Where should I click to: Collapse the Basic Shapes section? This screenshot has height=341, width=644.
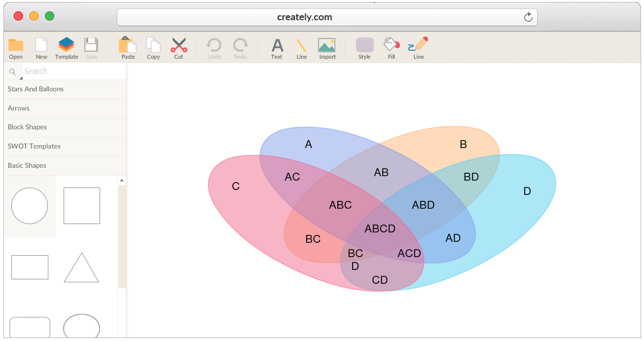(65, 166)
